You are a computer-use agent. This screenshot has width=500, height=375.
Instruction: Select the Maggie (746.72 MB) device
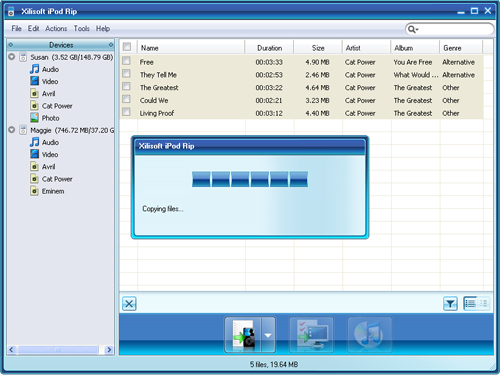72,130
